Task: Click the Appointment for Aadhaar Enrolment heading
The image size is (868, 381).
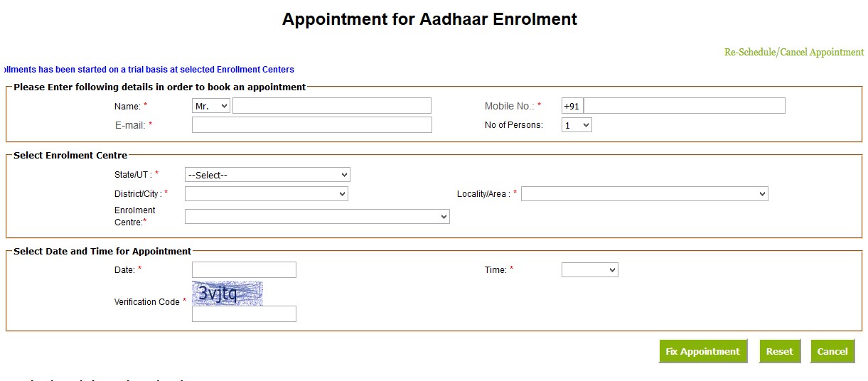Action: tap(429, 19)
